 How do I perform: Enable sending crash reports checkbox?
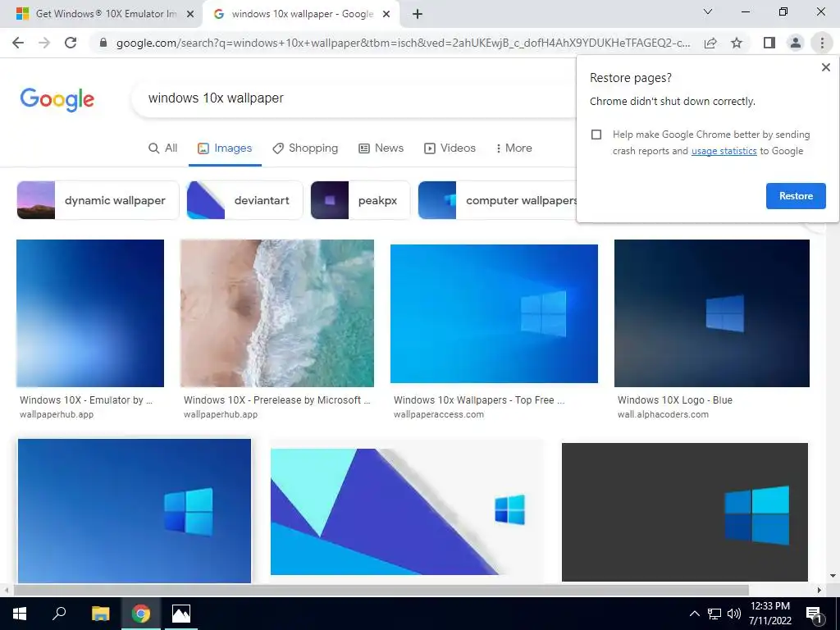pyautogui.click(x=596, y=135)
